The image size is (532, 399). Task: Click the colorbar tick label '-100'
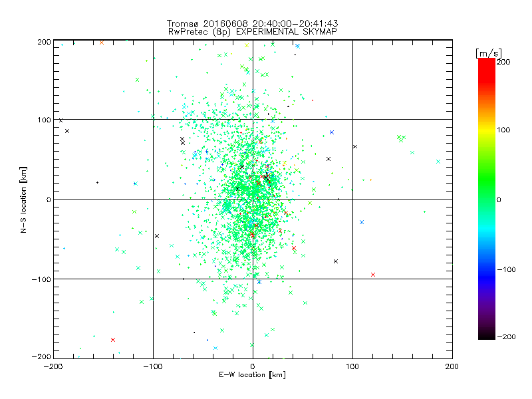[x=506, y=269]
